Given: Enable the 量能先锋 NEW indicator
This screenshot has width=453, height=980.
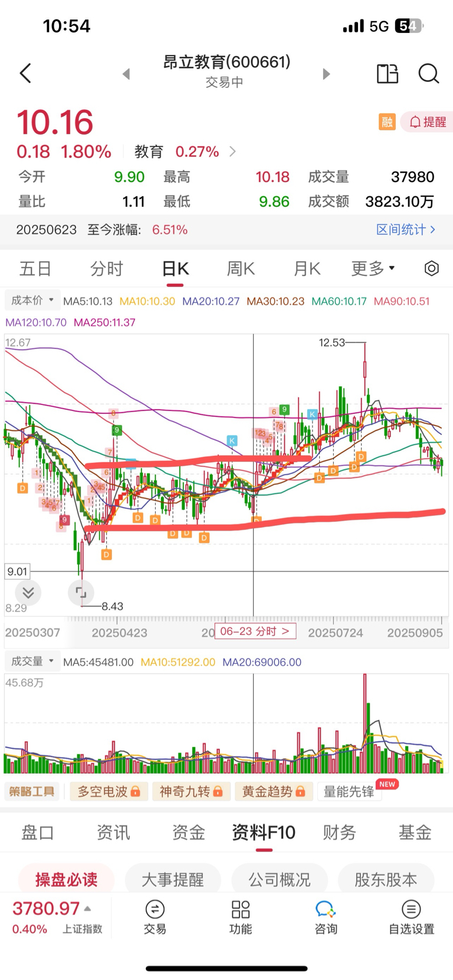Looking at the screenshot, I should [x=350, y=791].
